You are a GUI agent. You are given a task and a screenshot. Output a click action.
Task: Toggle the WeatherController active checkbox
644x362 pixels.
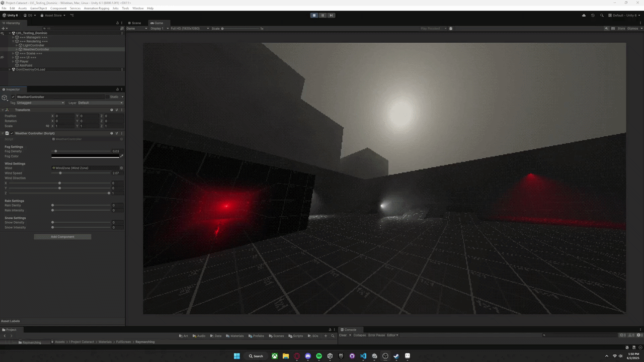click(13, 97)
